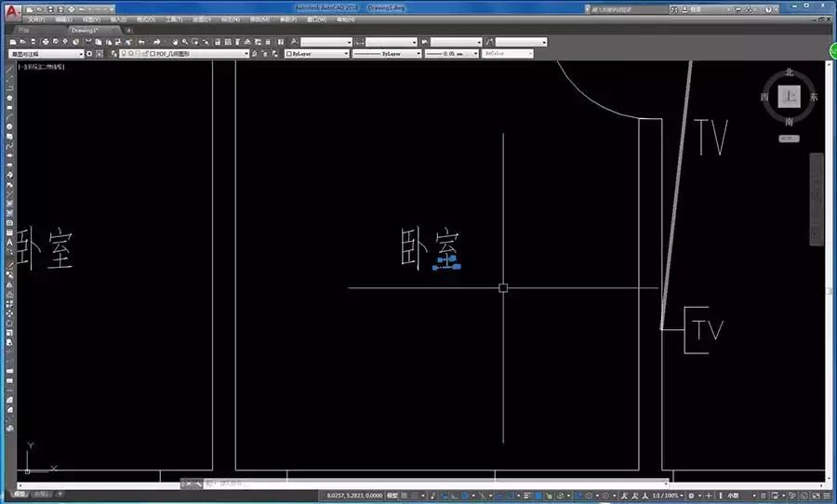Open the 文件 (File) menu

click(35, 19)
